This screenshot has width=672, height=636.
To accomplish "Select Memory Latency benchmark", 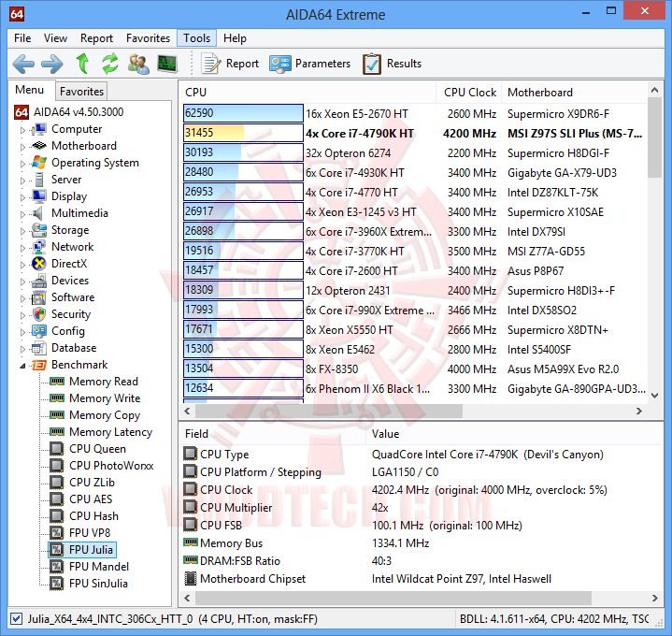I will (x=110, y=432).
